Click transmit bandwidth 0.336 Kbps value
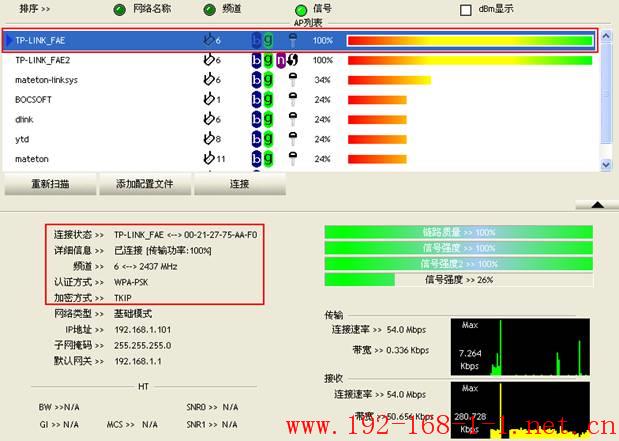The width and height of the screenshot is (619, 441). pos(407,350)
